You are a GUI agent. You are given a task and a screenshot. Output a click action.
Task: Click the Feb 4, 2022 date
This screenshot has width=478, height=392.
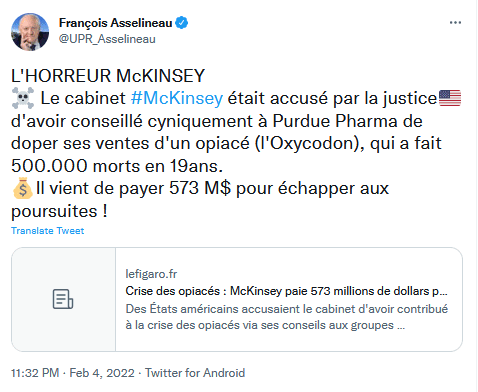(102, 373)
